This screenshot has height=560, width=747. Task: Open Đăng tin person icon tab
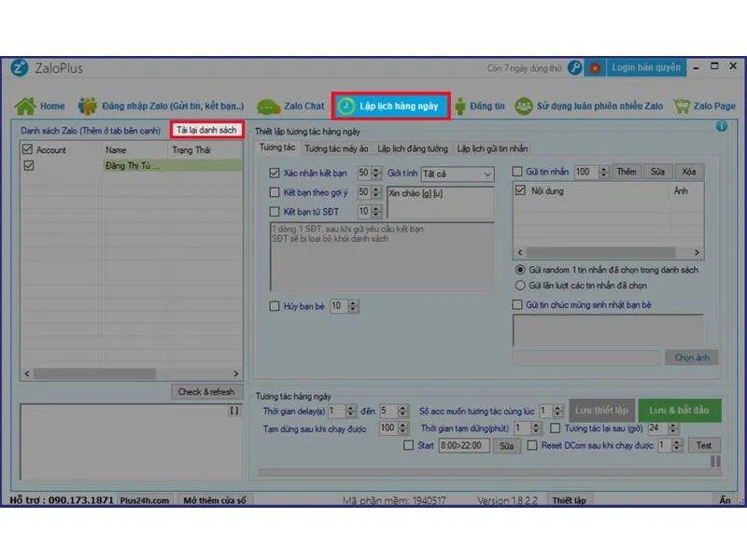click(x=460, y=106)
